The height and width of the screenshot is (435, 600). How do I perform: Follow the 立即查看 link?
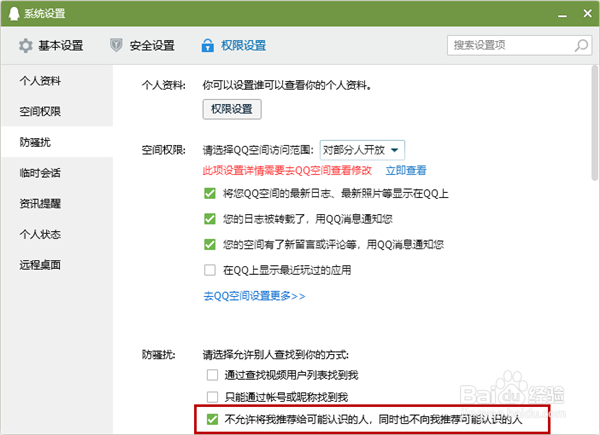(406, 170)
